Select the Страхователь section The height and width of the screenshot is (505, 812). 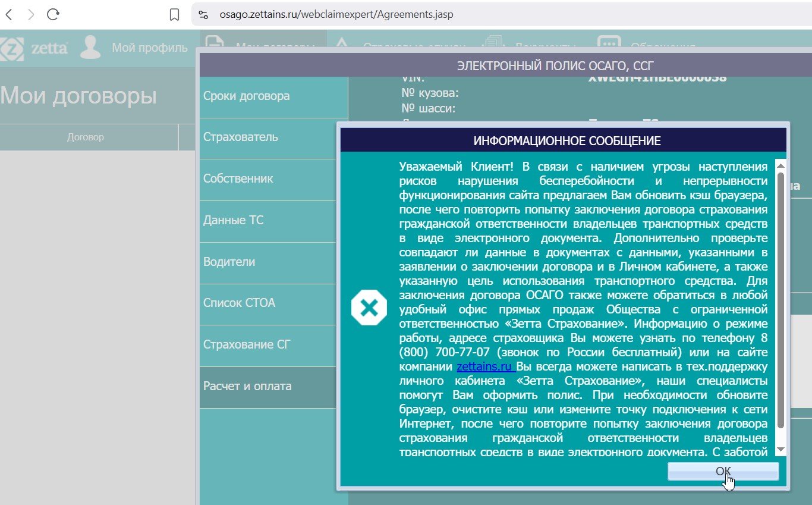point(241,137)
